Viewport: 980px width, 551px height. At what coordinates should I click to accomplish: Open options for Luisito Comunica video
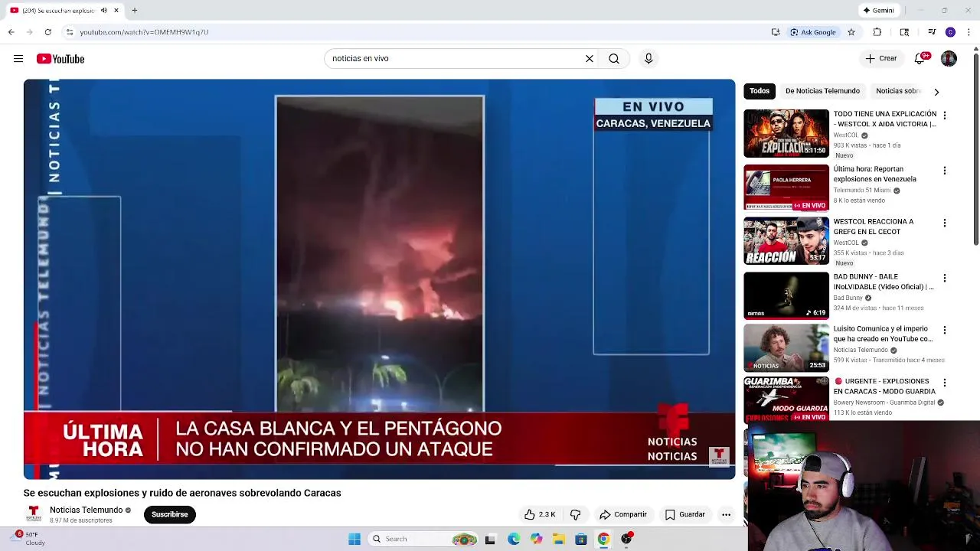tap(944, 330)
